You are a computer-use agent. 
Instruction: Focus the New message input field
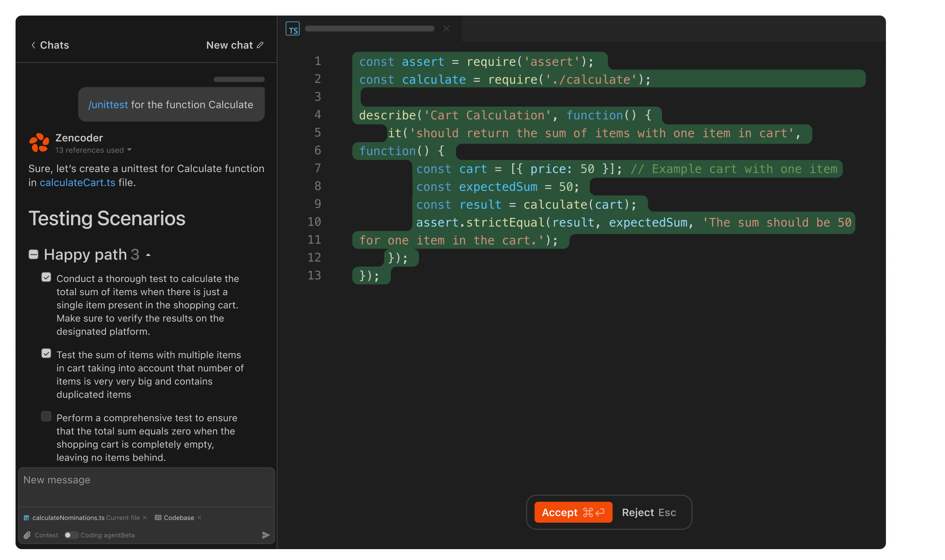(146, 487)
